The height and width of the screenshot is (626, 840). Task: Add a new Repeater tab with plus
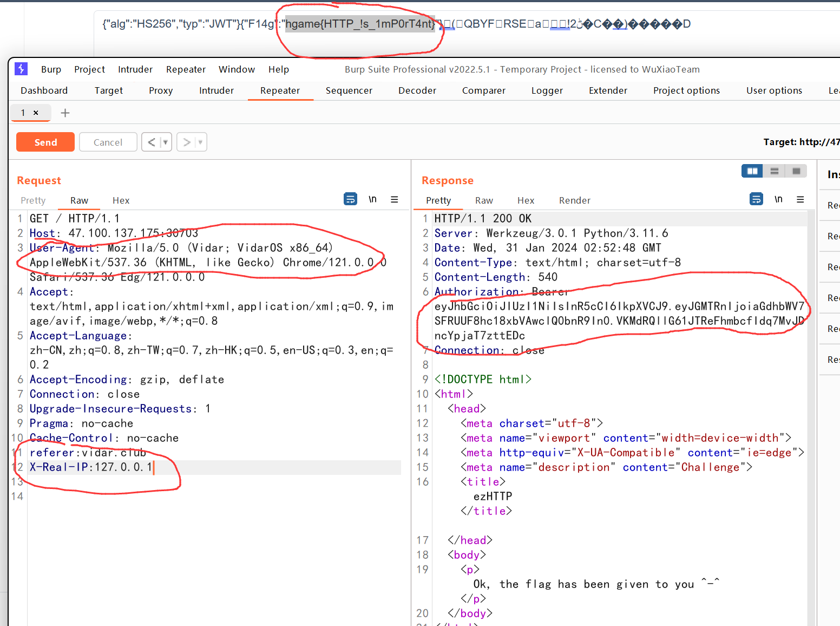click(65, 113)
